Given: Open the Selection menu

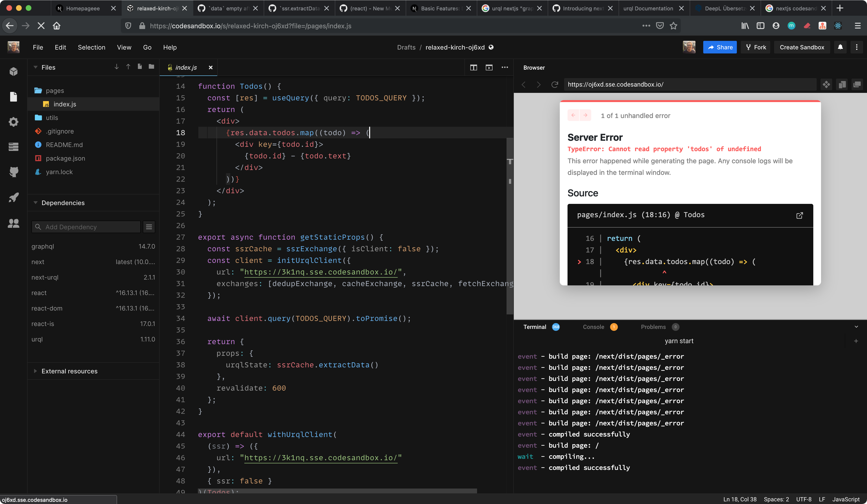Looking at the screenshot, I should click(91, 47).
